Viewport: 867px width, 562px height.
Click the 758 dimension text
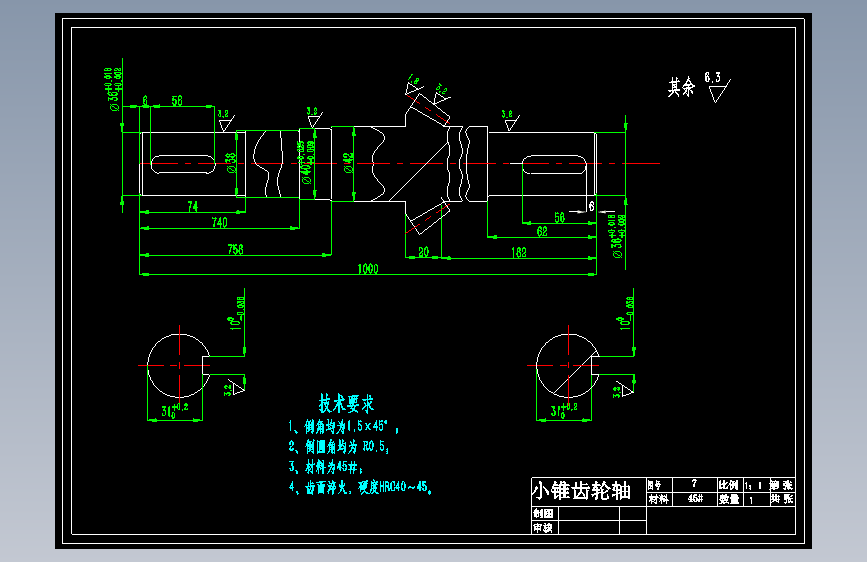tap(236, 249)
